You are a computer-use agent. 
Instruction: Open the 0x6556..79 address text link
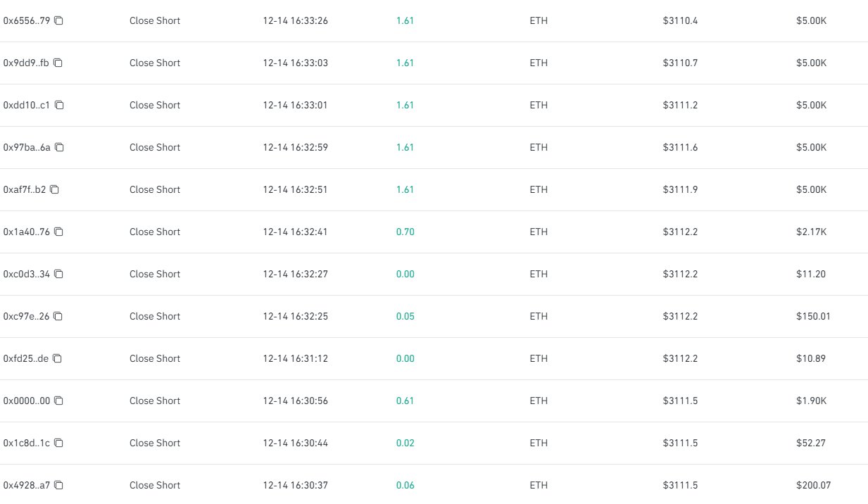pyautogui.click(x=26, y=21)
